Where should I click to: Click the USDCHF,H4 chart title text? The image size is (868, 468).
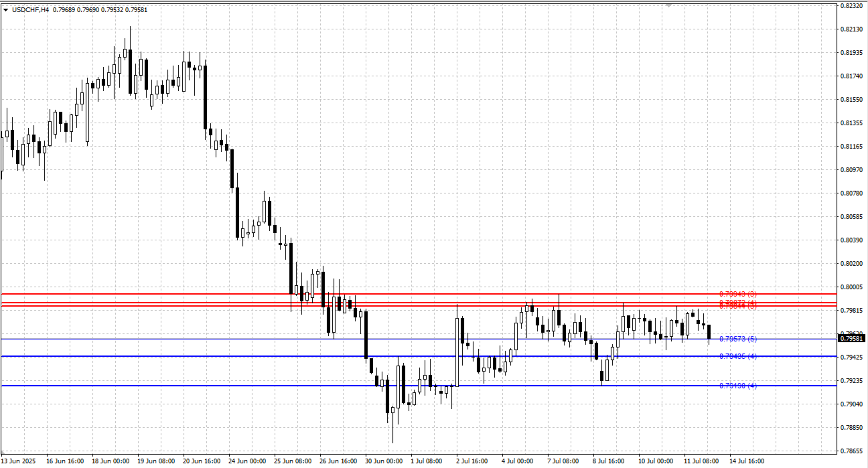click(31, 9)
